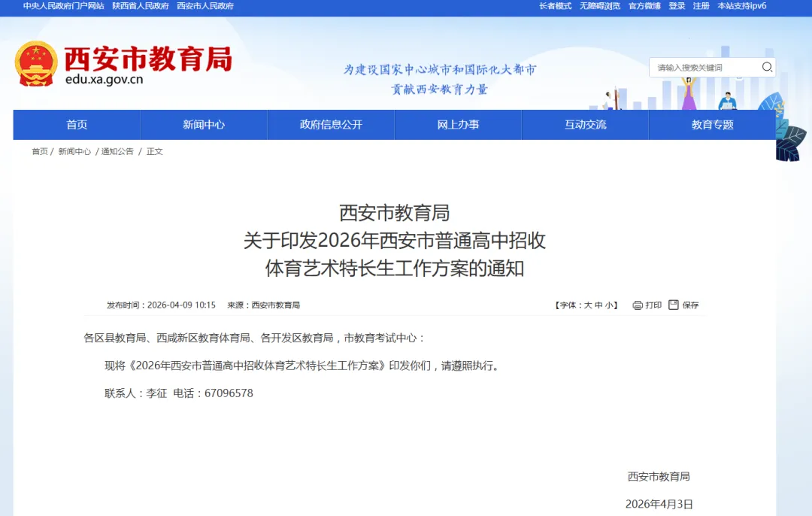Click the search magnifier icon
This screenshot has height=516, width=812.
(767, 67)
